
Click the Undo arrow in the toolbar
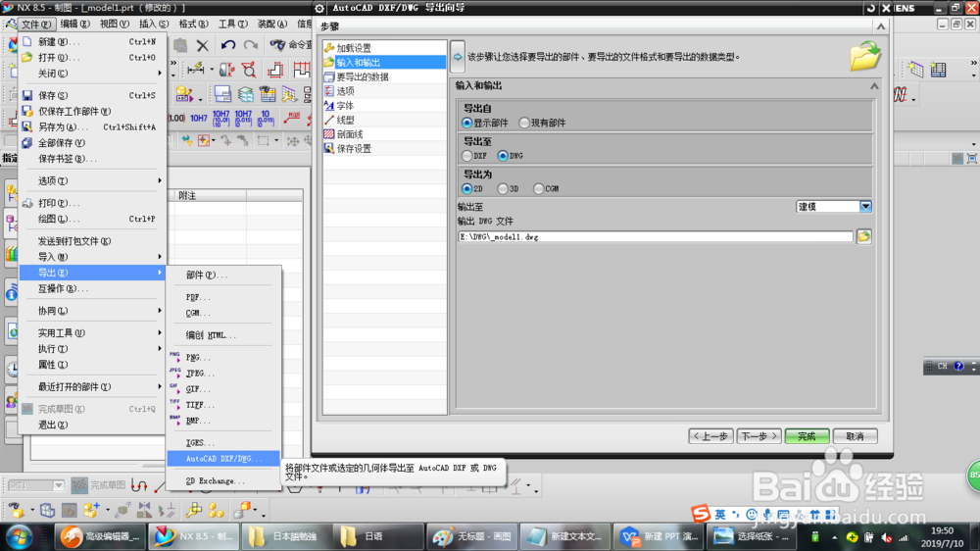tap(228, 45)
